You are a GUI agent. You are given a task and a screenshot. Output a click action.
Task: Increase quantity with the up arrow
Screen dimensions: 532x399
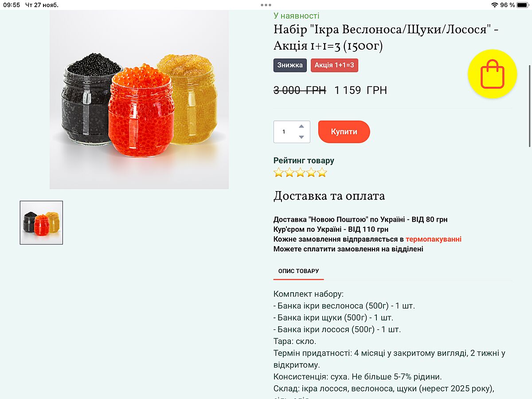301,126
